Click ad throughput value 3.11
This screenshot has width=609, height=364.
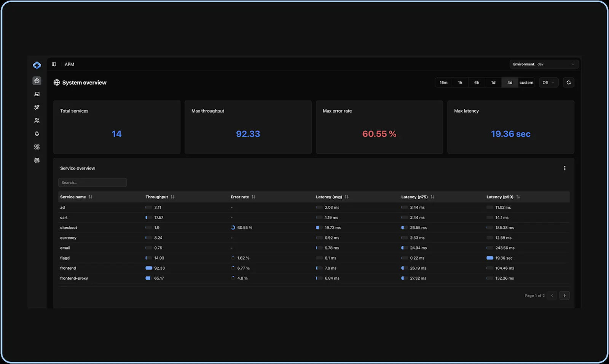click(158, 207)
